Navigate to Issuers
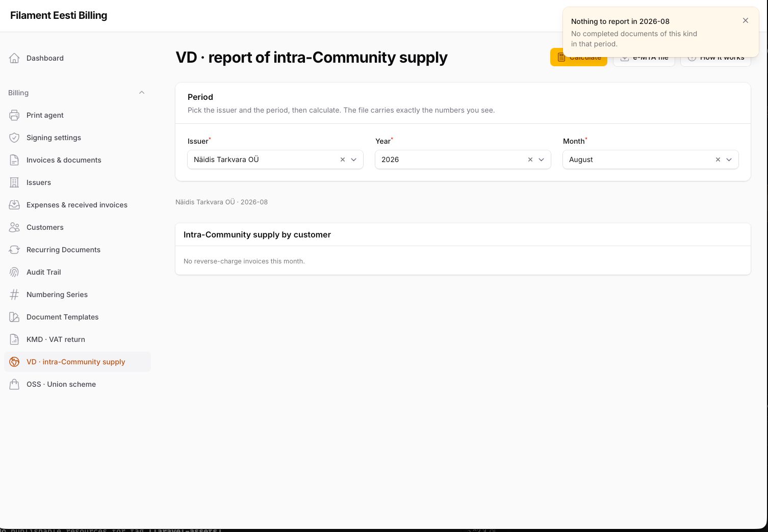768x532 pixels. [78, 182]
